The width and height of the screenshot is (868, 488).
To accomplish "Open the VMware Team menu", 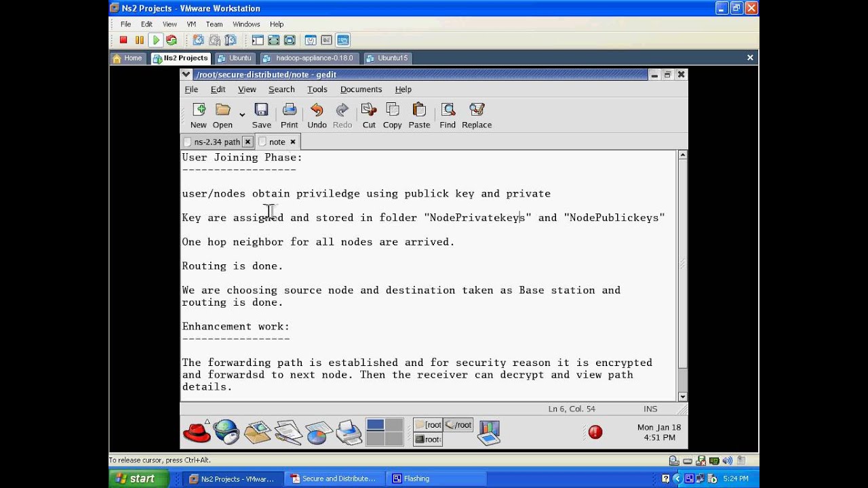I will coord(214,24).
